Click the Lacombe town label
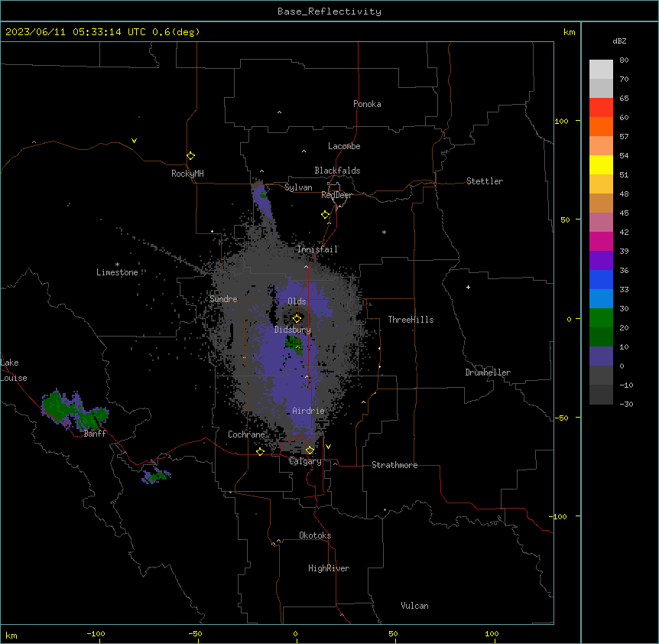Viewport: 659px width, 644px height. pos(344,146)
